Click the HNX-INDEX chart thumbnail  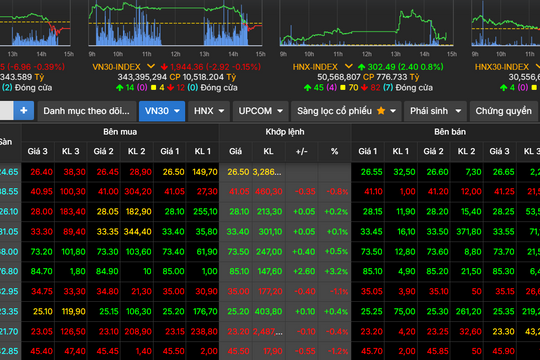(366, 24)
